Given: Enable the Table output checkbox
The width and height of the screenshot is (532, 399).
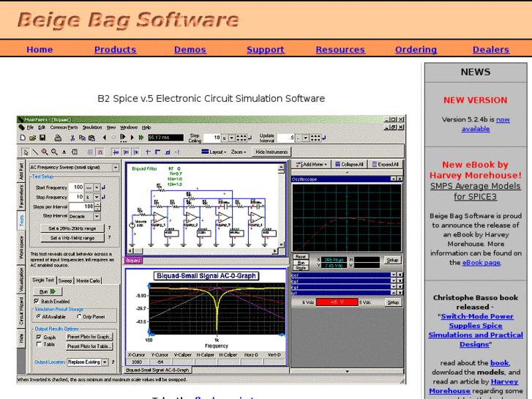Looking at the screenshot, I should pos(38,344).
